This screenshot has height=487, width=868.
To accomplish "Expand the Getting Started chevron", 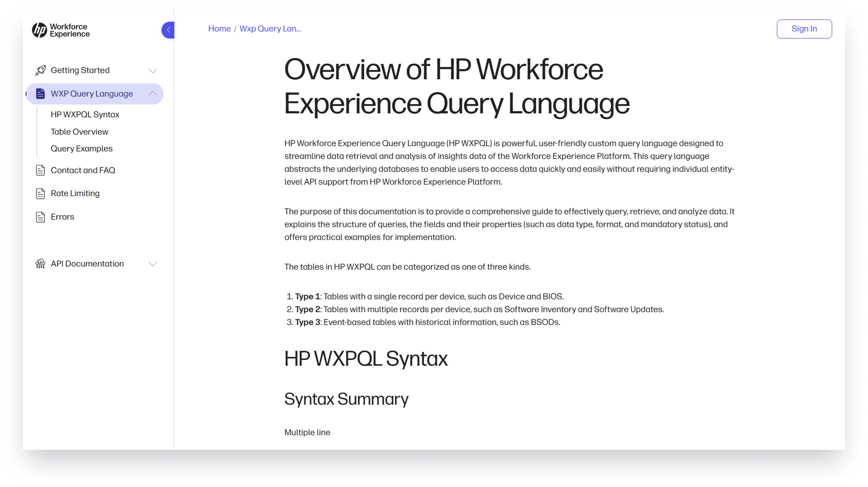I will click(153, 71).
